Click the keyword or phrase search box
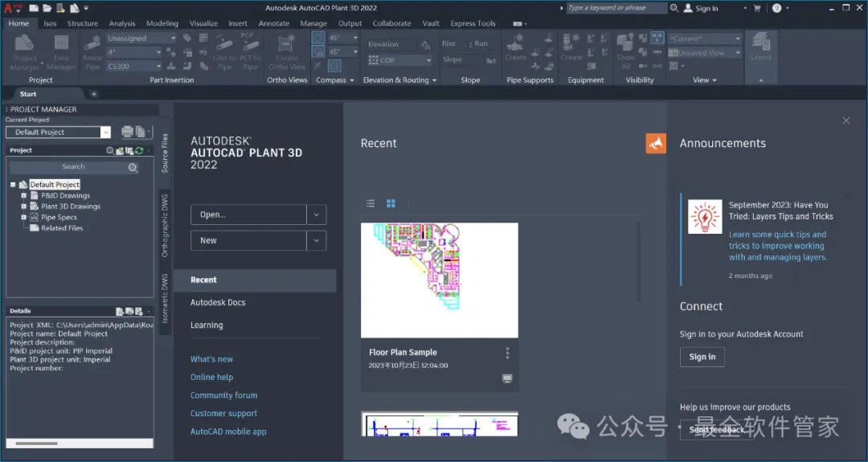 click(x=616, y=8)
